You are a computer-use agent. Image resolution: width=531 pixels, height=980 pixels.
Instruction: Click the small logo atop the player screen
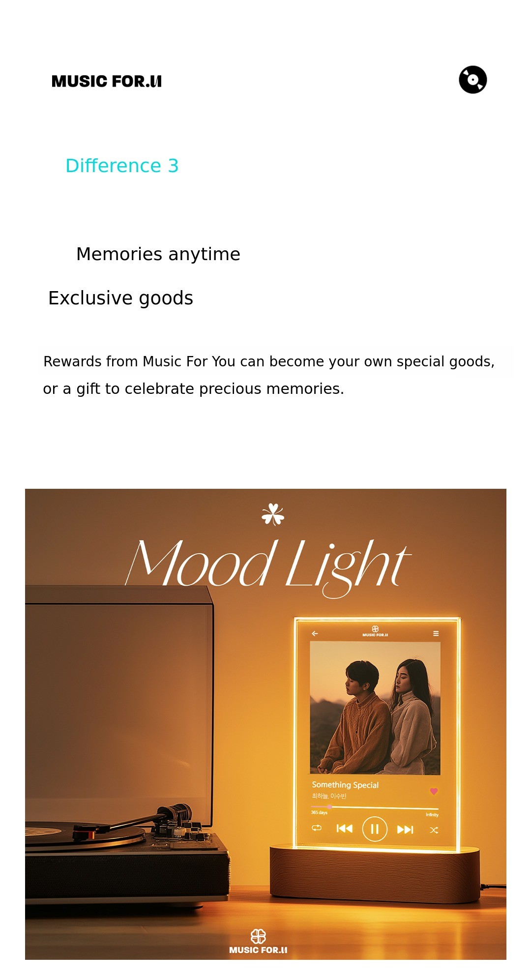click(x=375, y=631)
